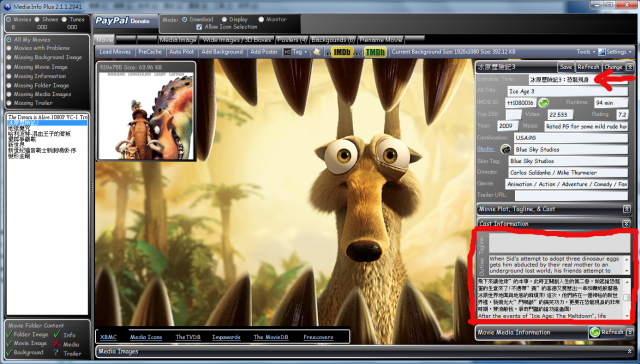This screenshot has width=640, height=364.
Task: Click the Ice Age 3 poster thumbnail
Action: tap(146, 111)
